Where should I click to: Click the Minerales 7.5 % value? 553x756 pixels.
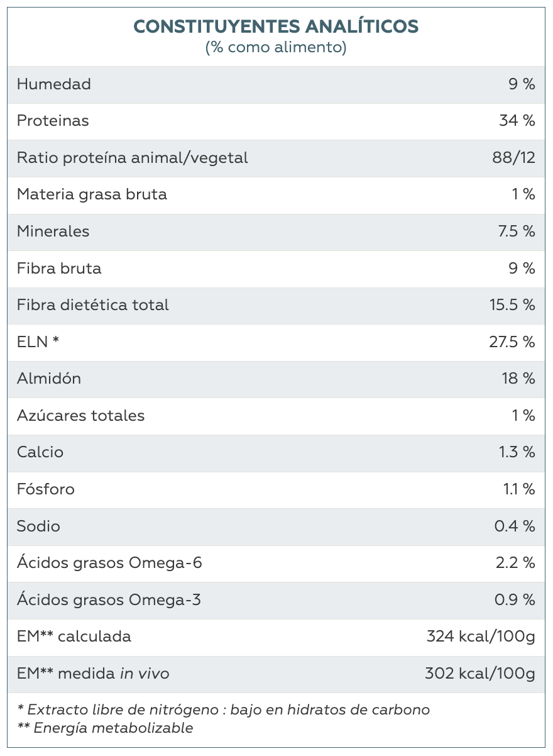(517, 231)
